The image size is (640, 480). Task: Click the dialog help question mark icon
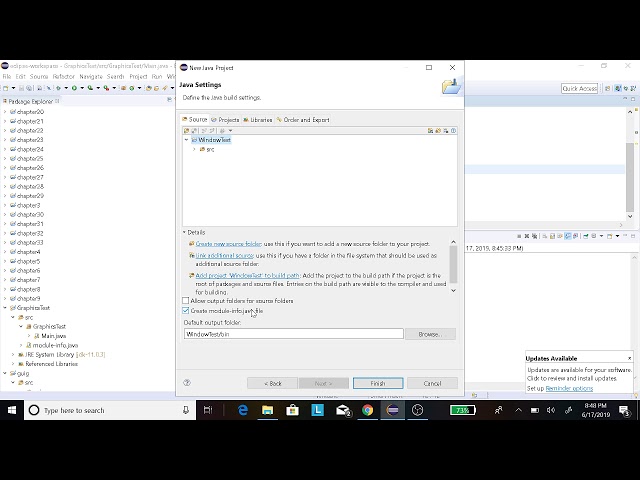[187, 382]
